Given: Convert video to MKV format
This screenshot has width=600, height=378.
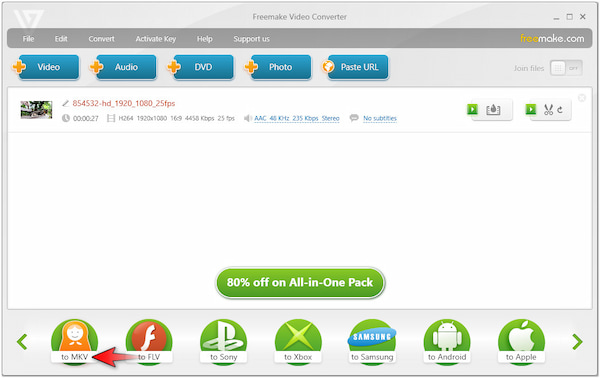Looking at the screenshot, I should click(x=75, y=342).
